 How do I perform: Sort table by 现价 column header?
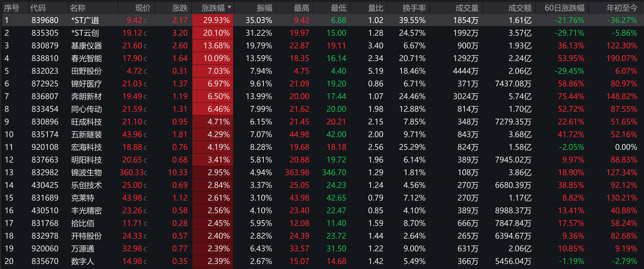(143, 8)
